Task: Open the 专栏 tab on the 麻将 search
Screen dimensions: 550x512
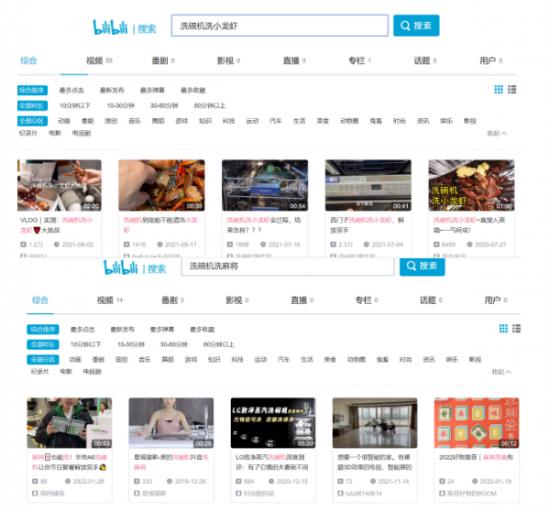Action: pyautogui.click(x=366, y=300)
